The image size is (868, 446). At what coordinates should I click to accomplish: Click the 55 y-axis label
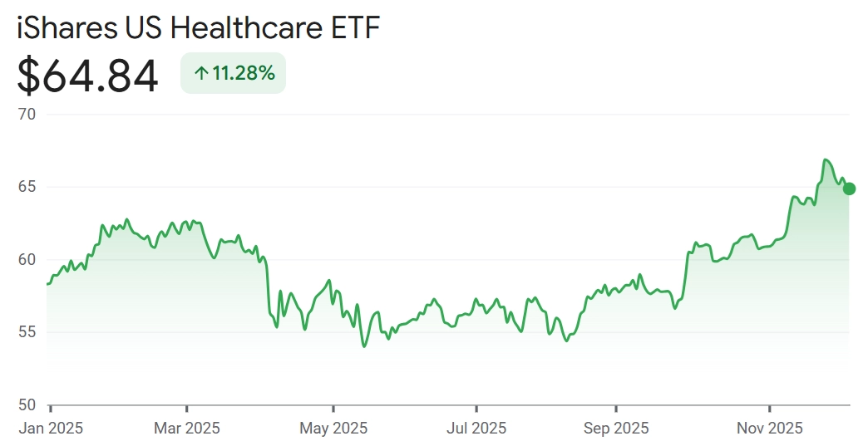(27, 332)
